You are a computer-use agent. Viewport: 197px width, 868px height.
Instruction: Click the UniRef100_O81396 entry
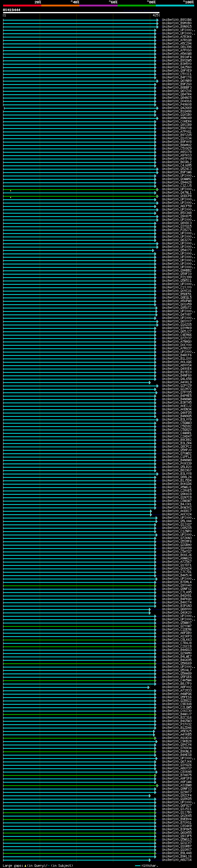coord(177,47)
